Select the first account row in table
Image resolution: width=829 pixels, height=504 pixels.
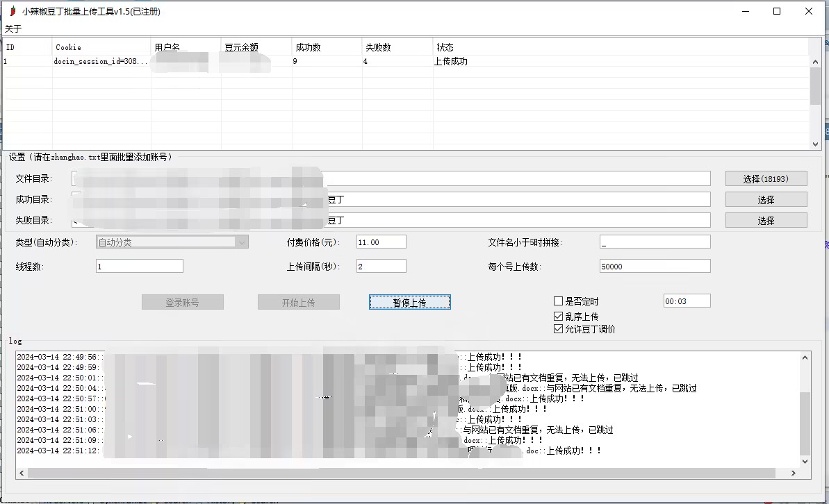[x=208, y=61]
